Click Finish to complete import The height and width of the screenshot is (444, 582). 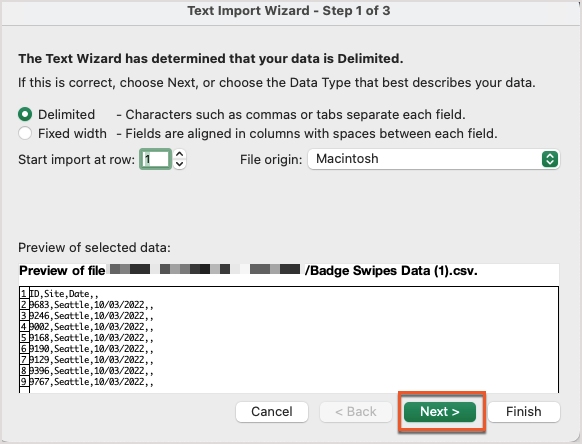(x=524, y=412)
